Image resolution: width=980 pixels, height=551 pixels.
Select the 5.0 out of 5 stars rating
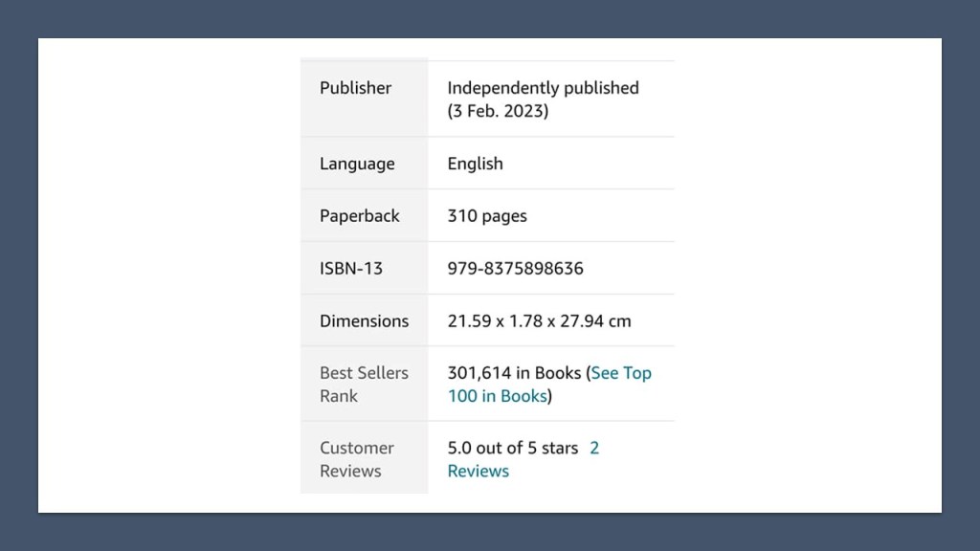[512, 448]
